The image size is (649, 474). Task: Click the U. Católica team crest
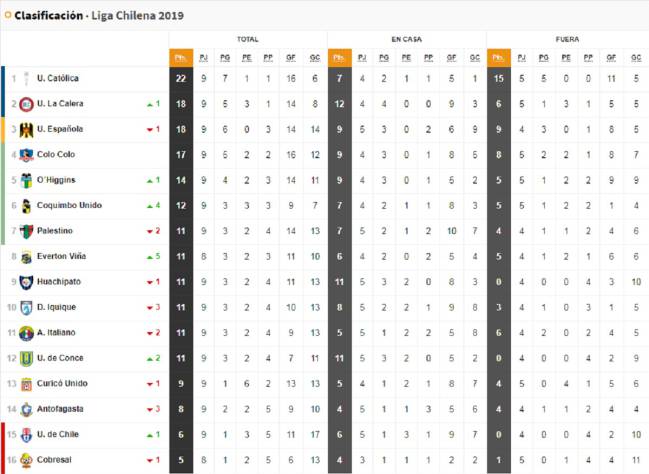[25, 79]
